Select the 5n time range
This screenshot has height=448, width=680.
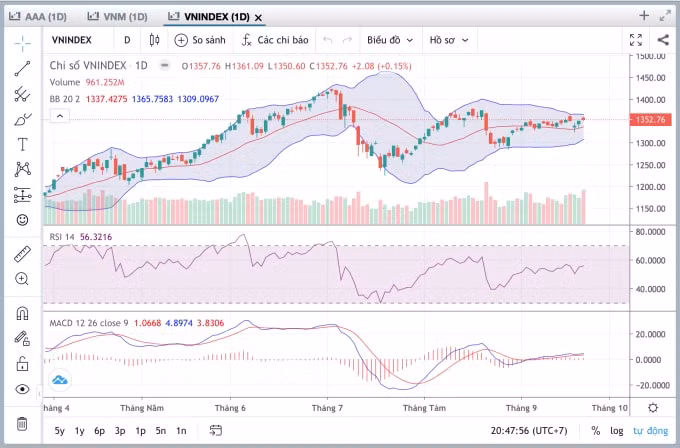tap(160, 431)
